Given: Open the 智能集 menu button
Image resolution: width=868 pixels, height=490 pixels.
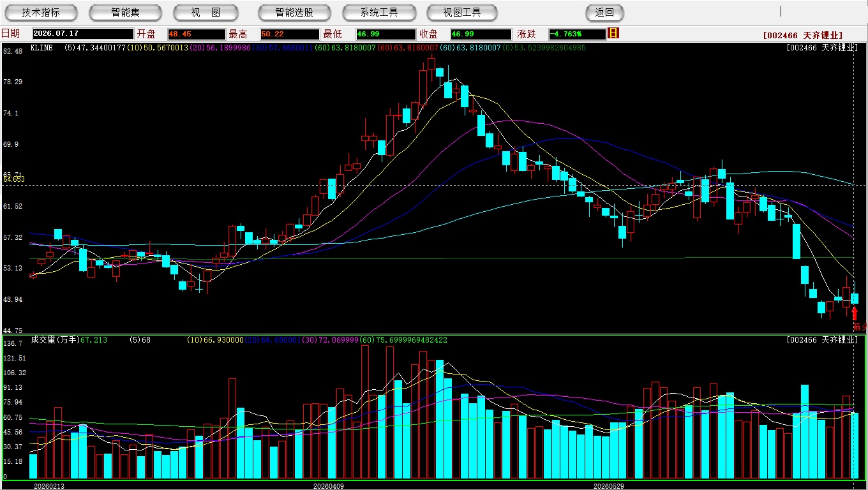Looking at the screenshot, I should click(125, 13).
